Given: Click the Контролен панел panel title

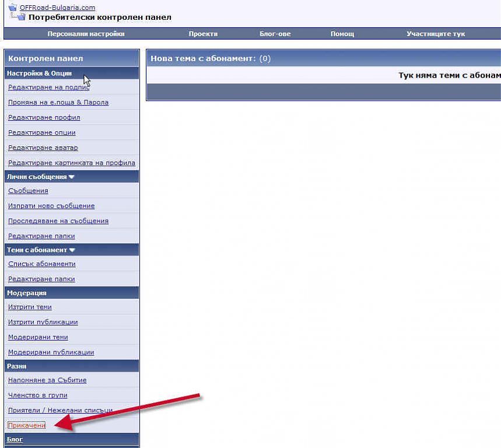Looking at the screenshot, I should point(45,58).
